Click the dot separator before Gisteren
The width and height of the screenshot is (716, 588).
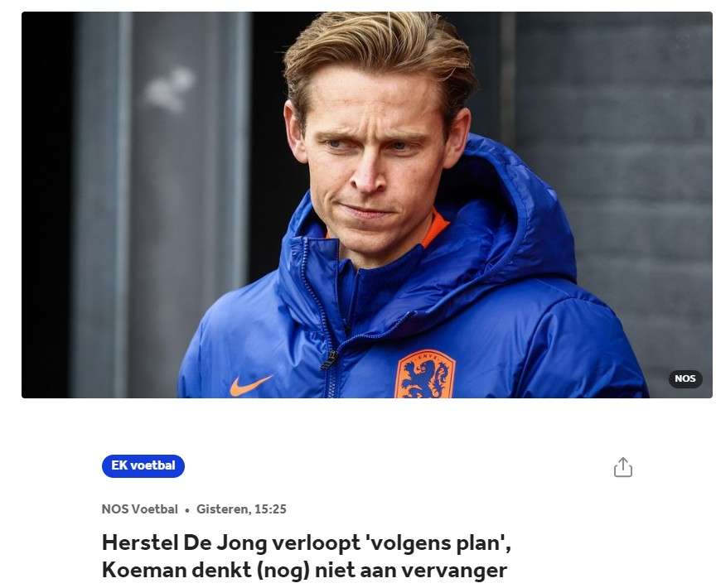[x=187, y=510]
